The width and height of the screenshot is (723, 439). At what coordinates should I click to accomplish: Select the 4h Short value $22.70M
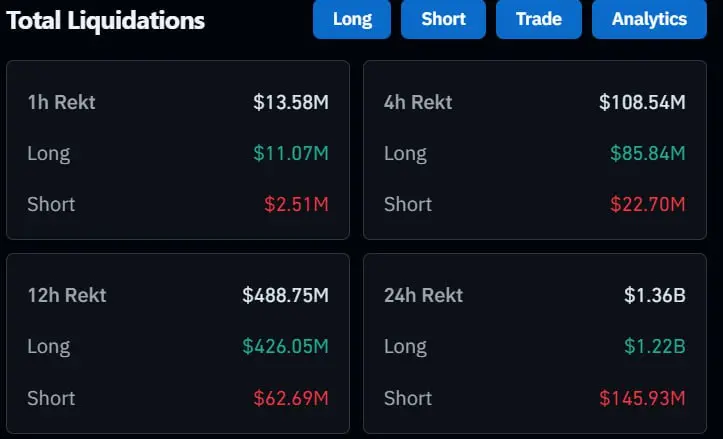pyautogui.click(x=647, y=204)
